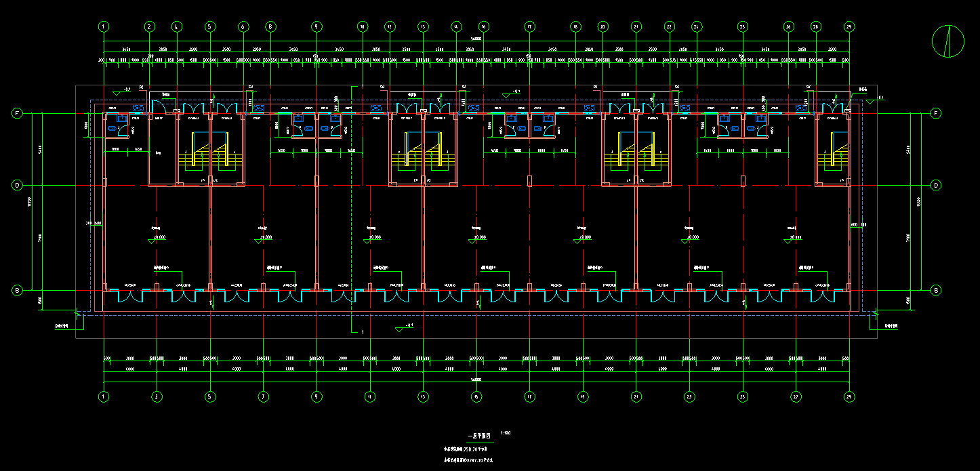Select right axis bubble D
Image resolution: width=980 pixels, height=471 pixels.
pyautogui.click(x=936, y=185)
